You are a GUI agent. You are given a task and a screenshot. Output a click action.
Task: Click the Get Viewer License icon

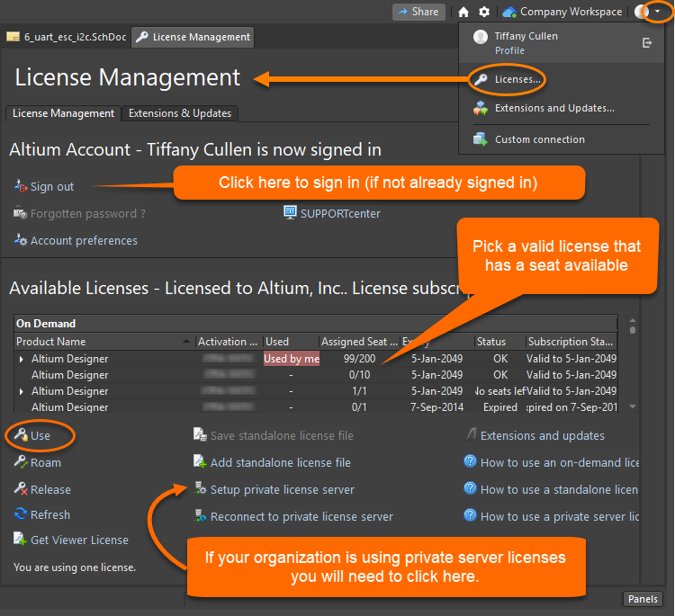[x=20, y=539]
